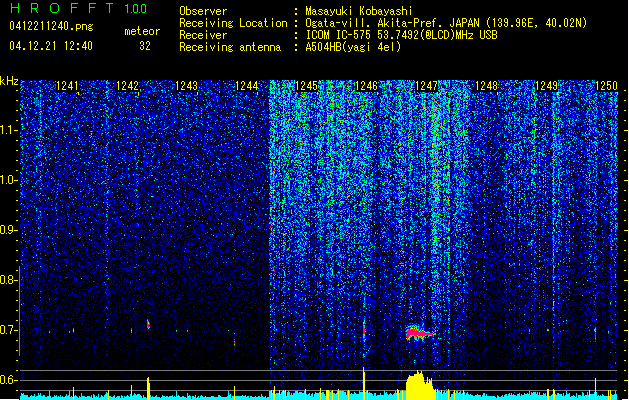This screenshot has height=400, width=629.
Task: Click the meteor label
Action: pyautogui.click(x=142, y=31)
